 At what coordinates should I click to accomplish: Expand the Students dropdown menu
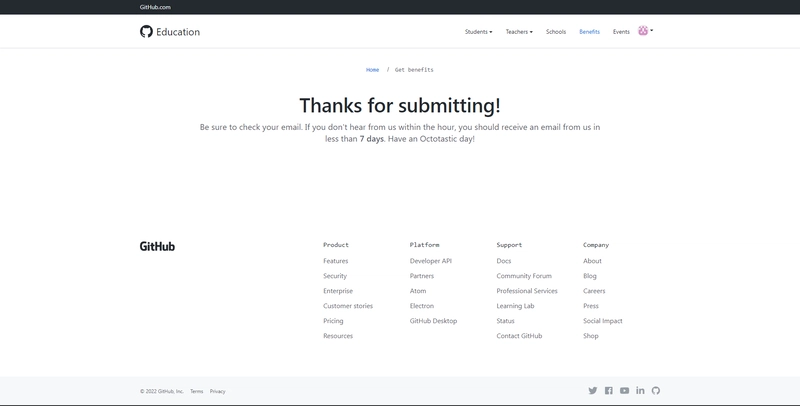tap(478, 32)
